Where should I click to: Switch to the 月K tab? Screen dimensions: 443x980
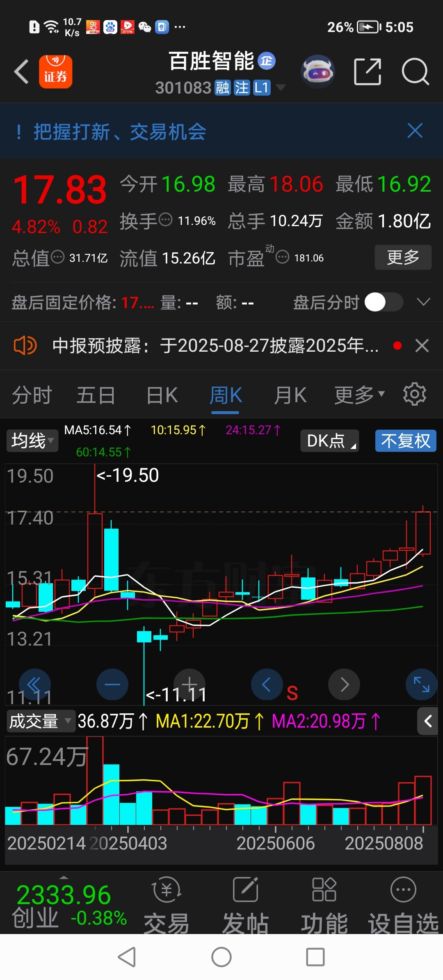(x=290, y=395)
